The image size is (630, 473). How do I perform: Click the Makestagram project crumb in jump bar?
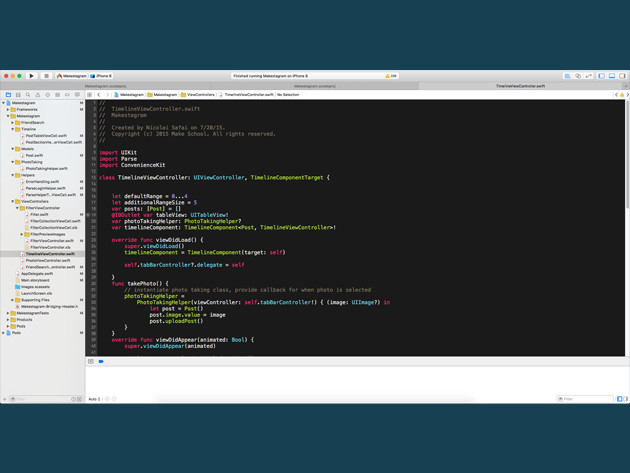(129, 95)
